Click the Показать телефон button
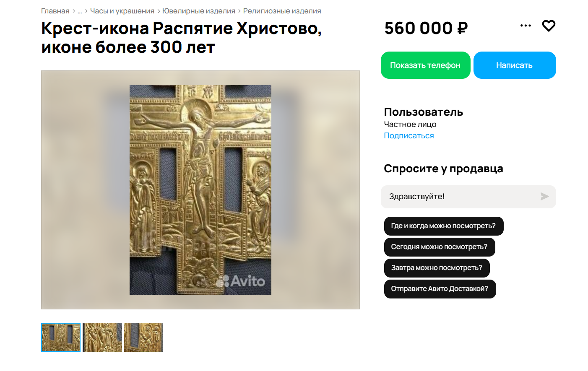Image resolution: width=588 pixels, height=371 pixels. tap(425, 65)
